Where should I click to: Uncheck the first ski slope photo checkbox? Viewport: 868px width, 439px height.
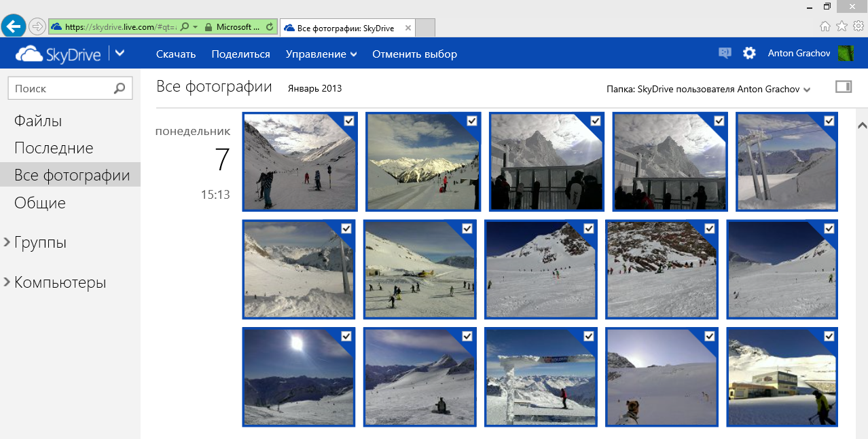coord(349,121)
